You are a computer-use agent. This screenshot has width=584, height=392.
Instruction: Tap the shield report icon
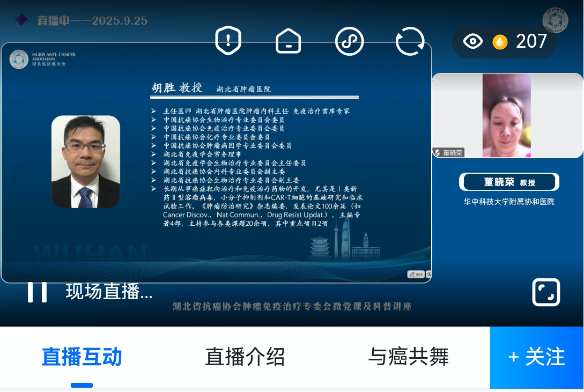[228, 41]
